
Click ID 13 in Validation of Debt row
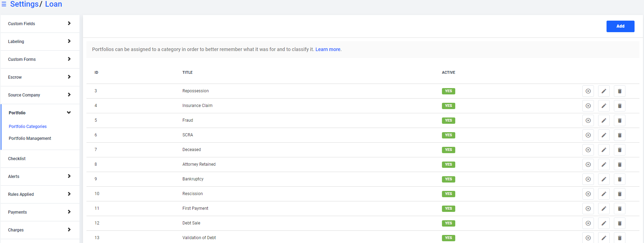pos(97,238)
